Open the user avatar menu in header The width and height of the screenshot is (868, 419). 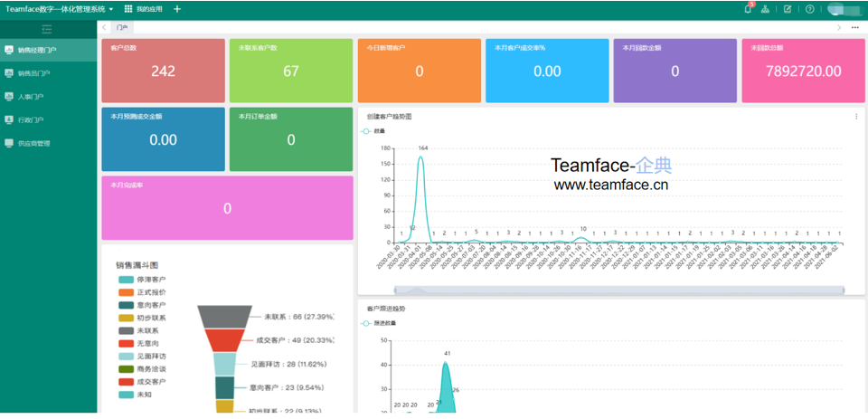click(x=844, y=9)
